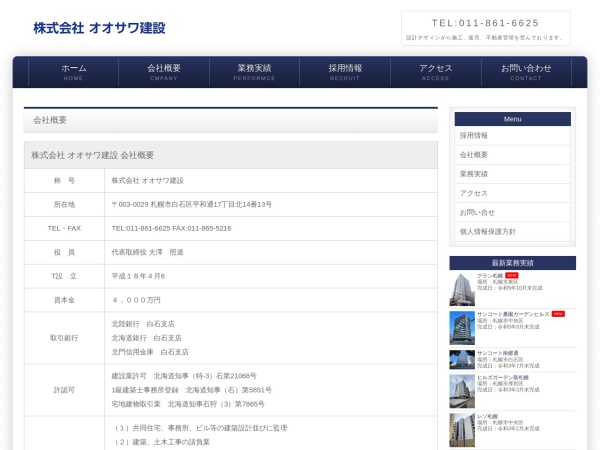This screenshot has height=450, width=600.
Task: Click 北門信用金庫 白石支店 text
Action: tap(150, 352)
